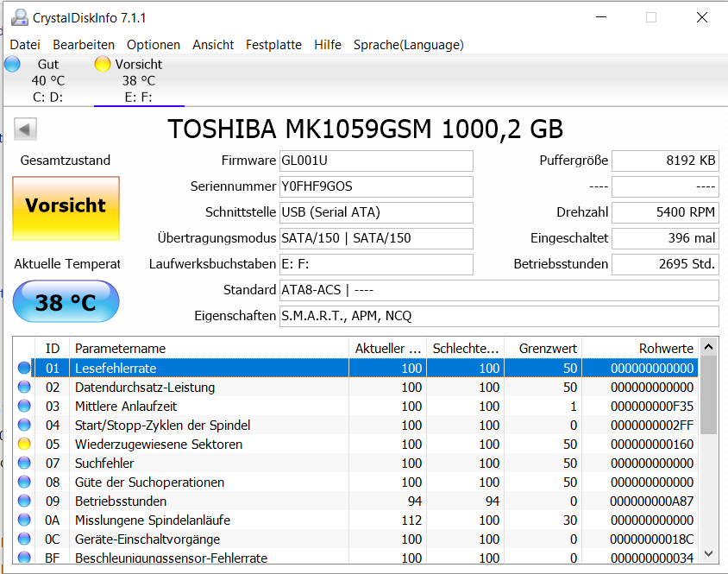The height and width of the screenshot is (574, 728).
Task: Click the Drehzahl value 5400 RPM
Action: point(665,212)
